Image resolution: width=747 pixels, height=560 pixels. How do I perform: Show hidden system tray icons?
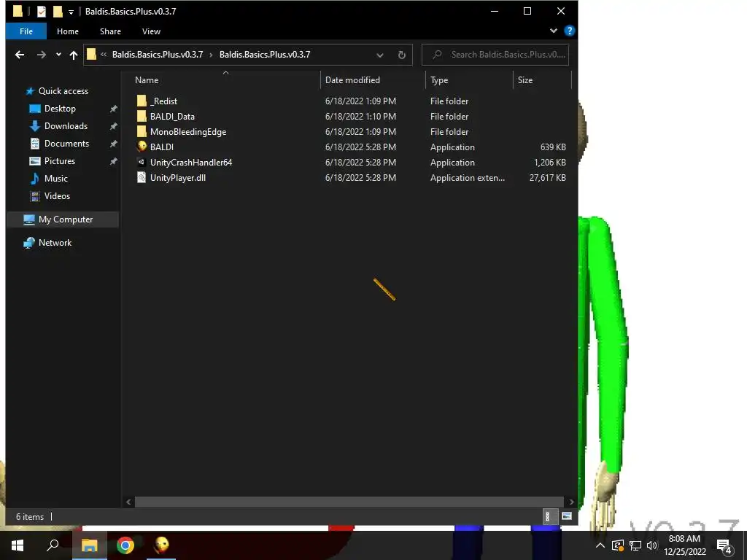600,545
